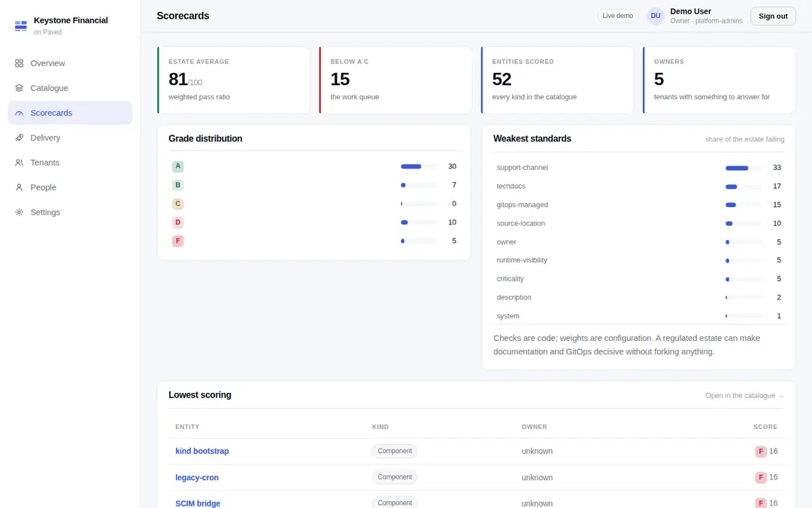Open the SCIM bridge entity link

click(198, 503)
